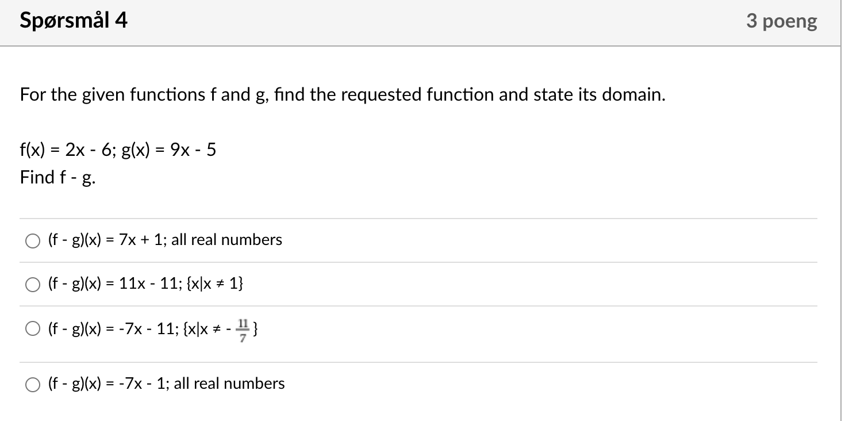This screenshot has width=868, height=421.
Task: Select the first answer radio button
Action: tap(33, 240)
